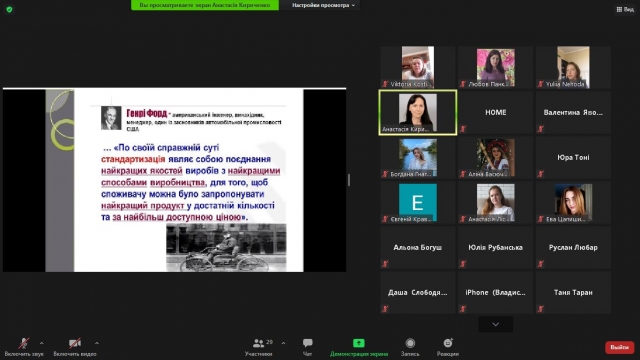Select Валентина Яво... participant tile

[x=573, y=113]
